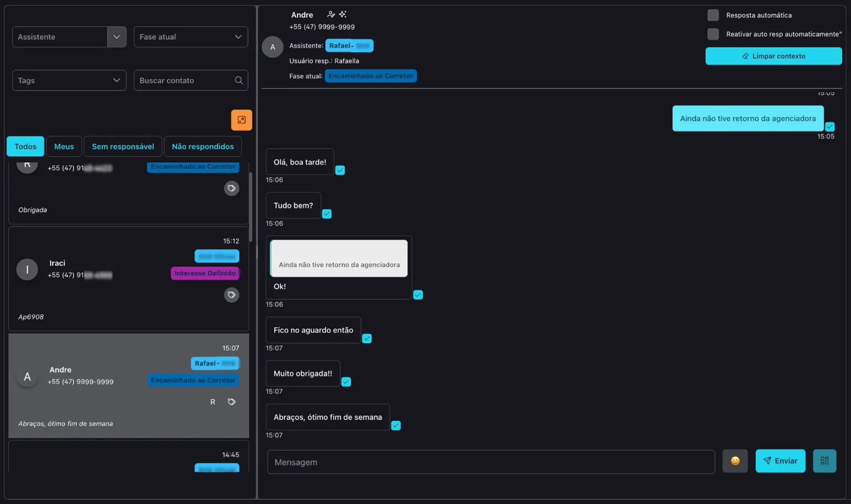Click checkmark beside "Tudo bem?" message
Image resolution: width=851 pixels, height=504 pixels.
[327, 214]
